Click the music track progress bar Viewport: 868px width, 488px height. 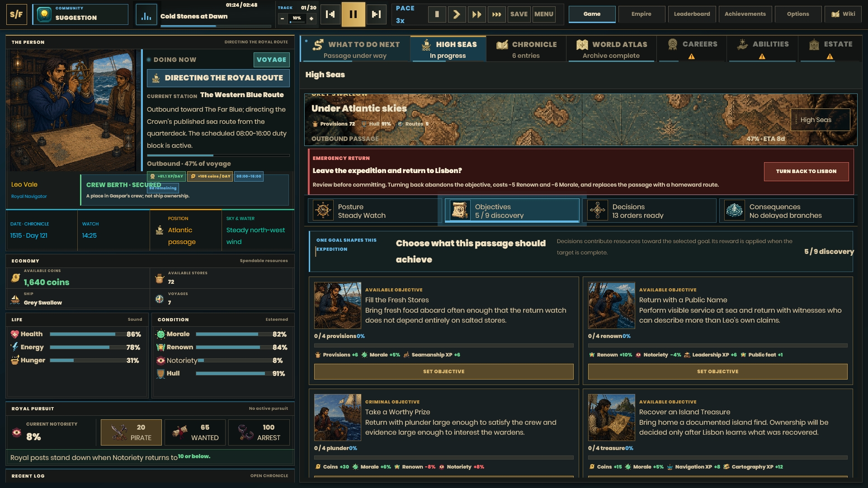216,26
